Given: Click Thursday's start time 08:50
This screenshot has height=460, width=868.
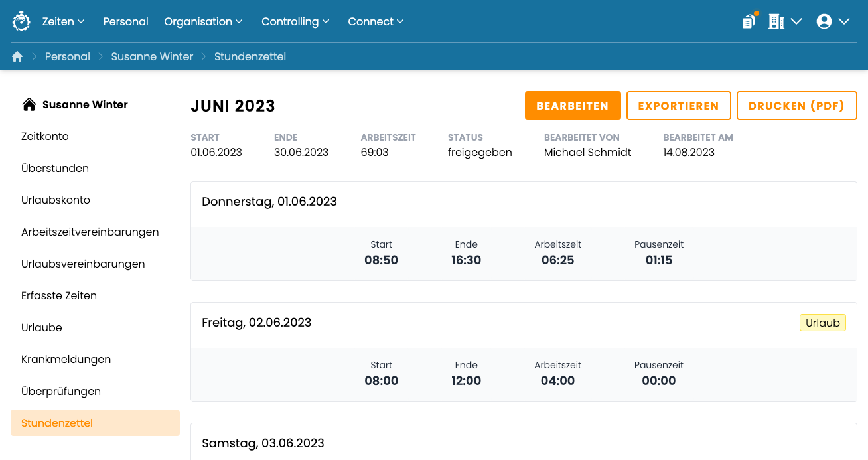Looking at the screenshot, I should click(382, 260).
